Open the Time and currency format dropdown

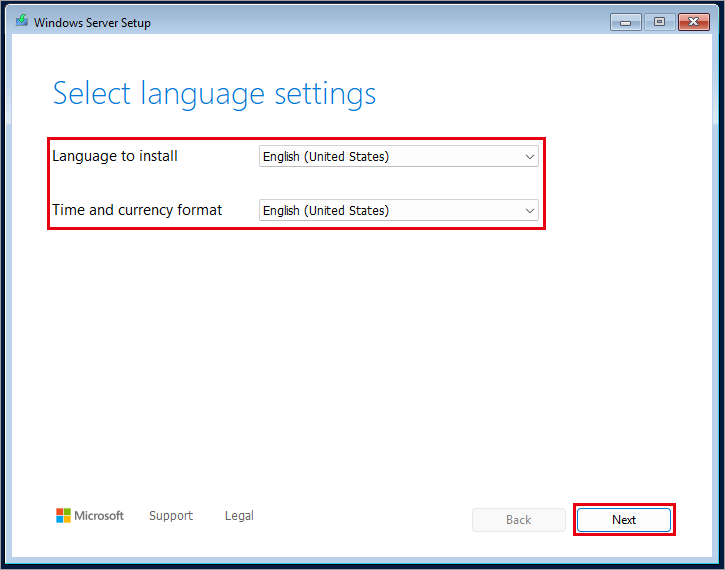399,210
